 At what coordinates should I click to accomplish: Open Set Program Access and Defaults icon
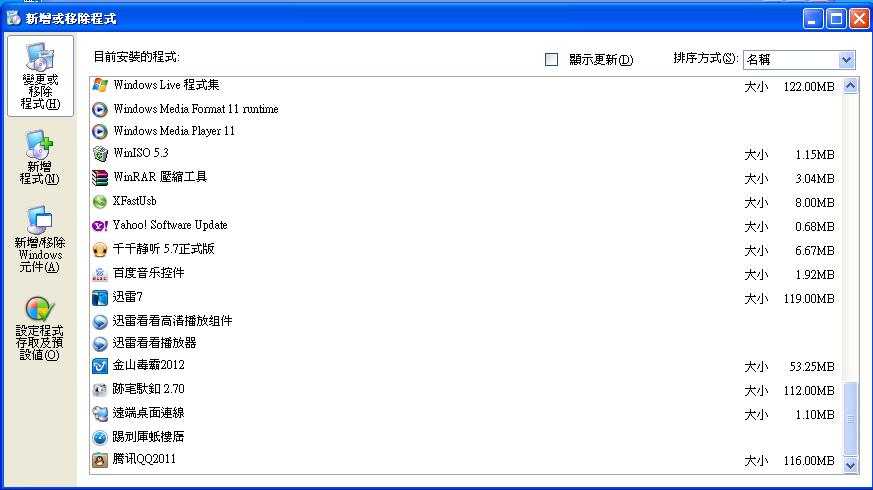click(40, 309)
